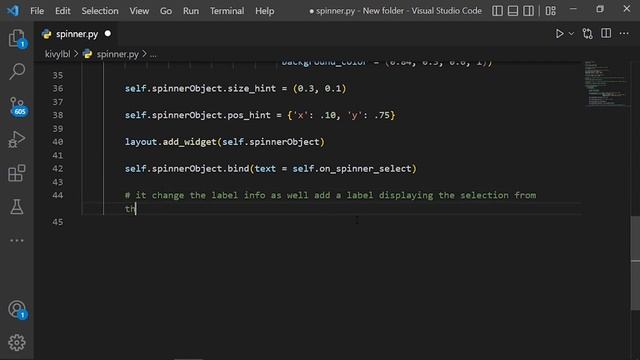640x360 pixels.
Task: Click line number 40 in gutter
Action: 58,142
